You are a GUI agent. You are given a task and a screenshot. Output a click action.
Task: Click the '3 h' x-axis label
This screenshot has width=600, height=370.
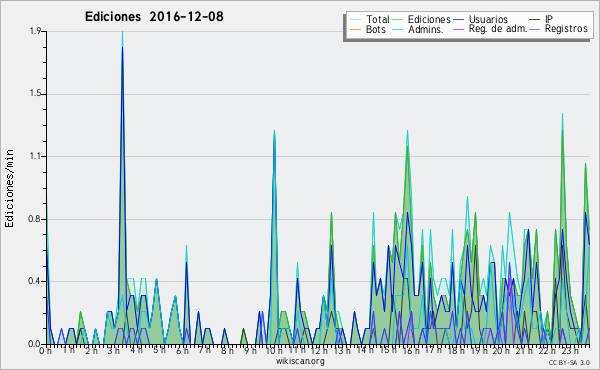click(113, 351)
